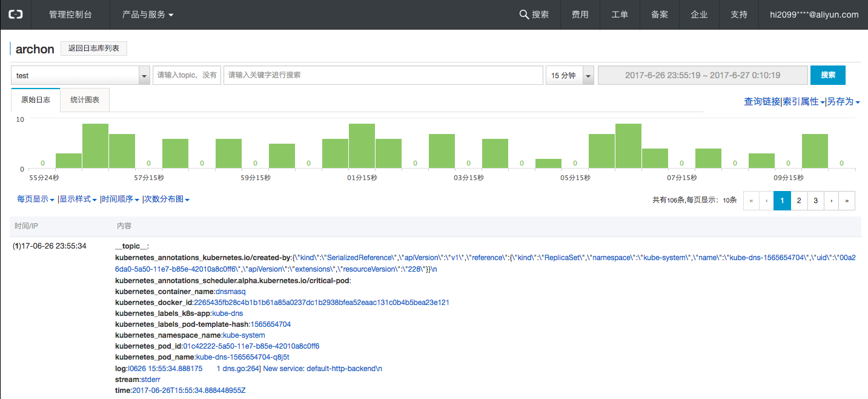Click the Aliyun logo icon

[x=15, y=15]
